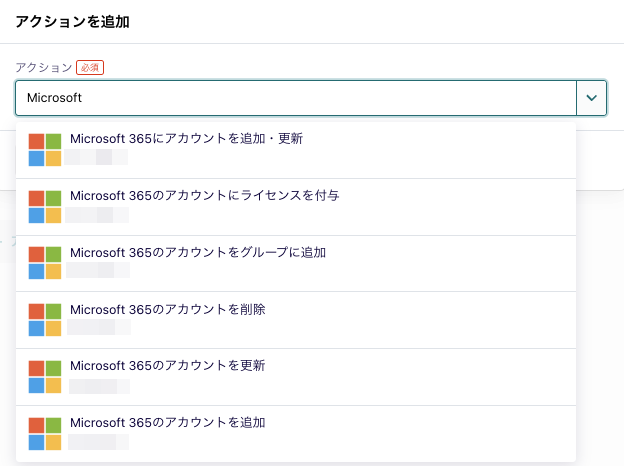Choose Microsoft 365のアカウントにライセンスを付与
Screen dimensions: 624x466
pos(296,207)
